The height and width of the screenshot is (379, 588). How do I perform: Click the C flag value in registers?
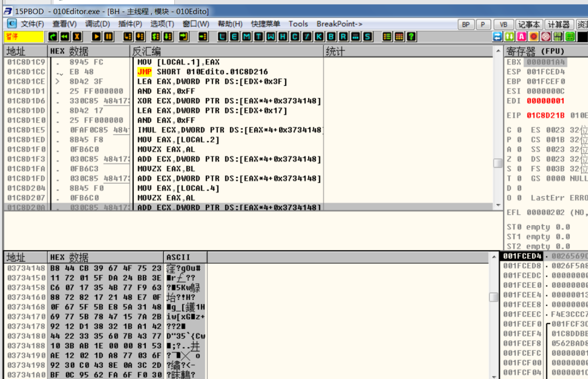coord(519,130)
